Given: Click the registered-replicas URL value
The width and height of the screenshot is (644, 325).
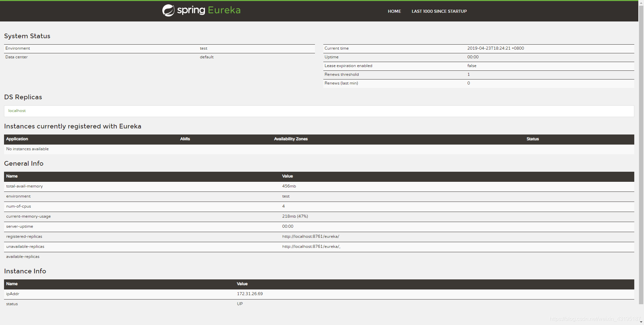Looking at the screenshot, I should coord(311,236).
